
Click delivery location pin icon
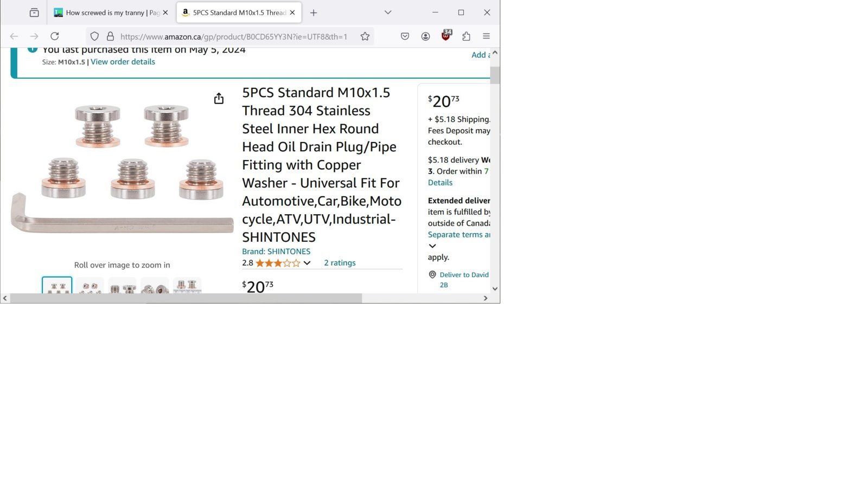point(432,275)
